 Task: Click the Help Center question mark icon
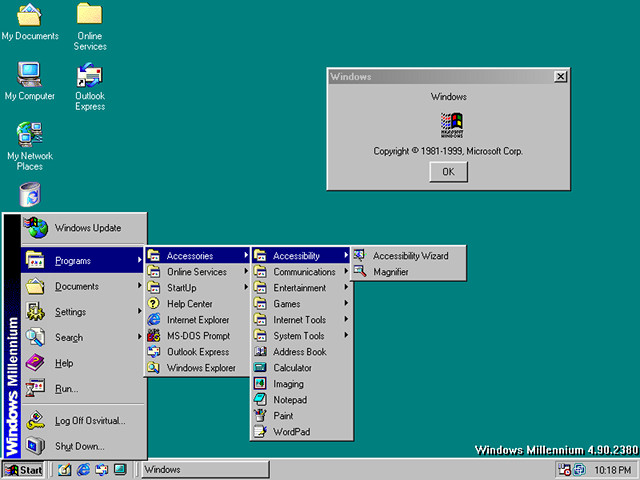(153, 304)
